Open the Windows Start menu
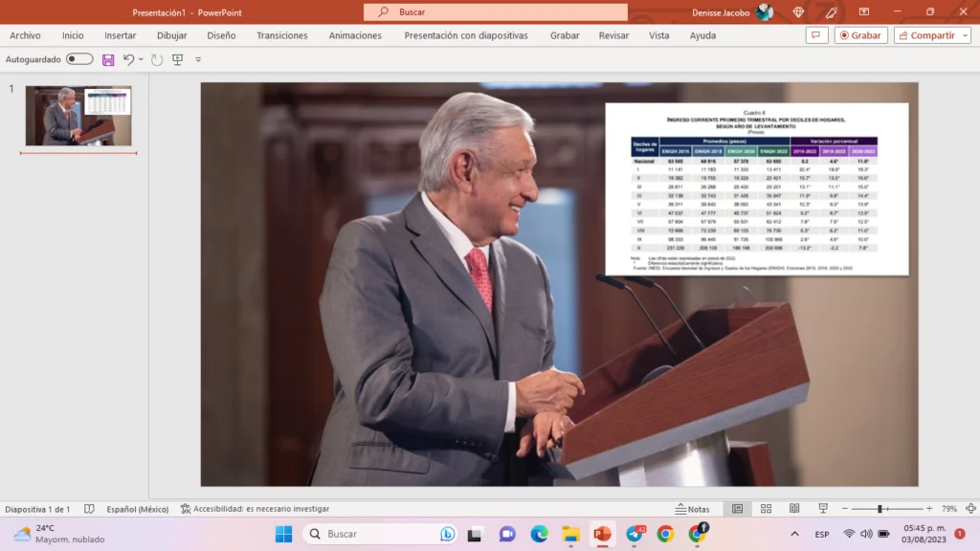 (x=283, y=534)
